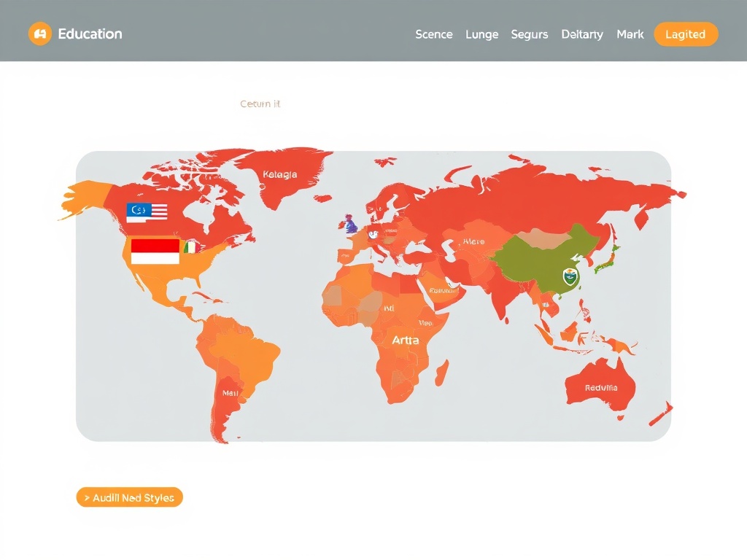Open the Lunge navigation item

coord(481,34)
